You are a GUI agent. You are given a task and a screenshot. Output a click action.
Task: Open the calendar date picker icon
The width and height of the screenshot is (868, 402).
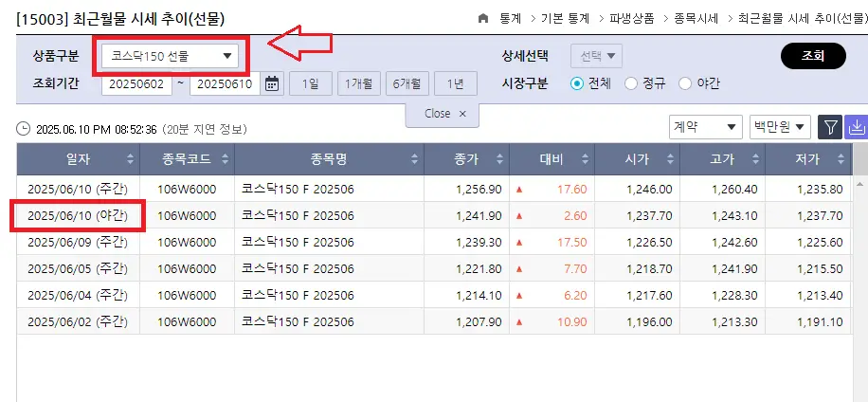272,84
